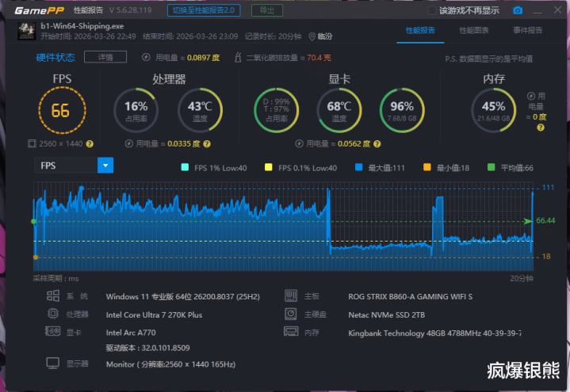Open the game thumbnail for b1-Win64-Shipping.exe
Viewport: 570px width, 392px height.
26,31
